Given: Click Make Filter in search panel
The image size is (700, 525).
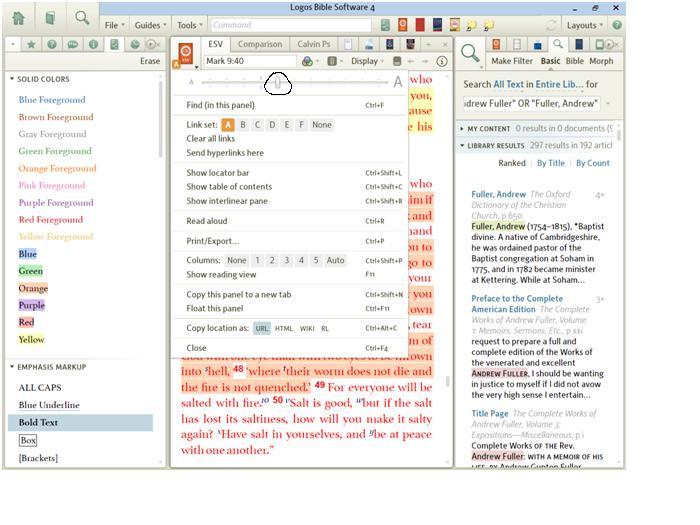Looking at the screenshot, I should pyautogui.click(x=512, y=61).
